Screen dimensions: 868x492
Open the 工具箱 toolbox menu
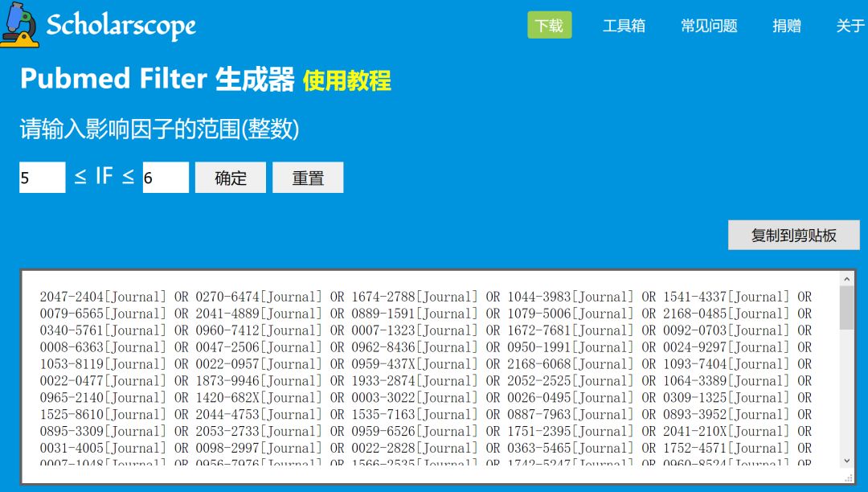pyautogui.click(x=624, y=26)
